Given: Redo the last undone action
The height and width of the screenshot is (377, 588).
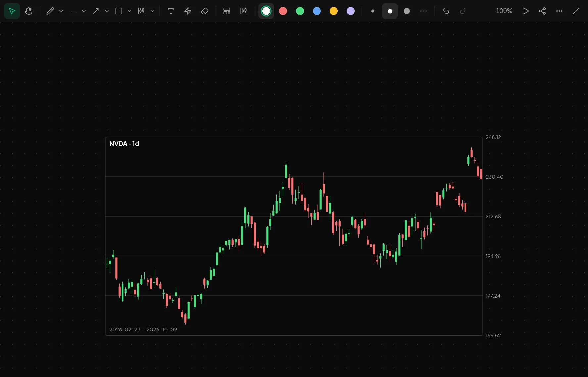Looking at the screenshot, I should pyautogui.click(x=463, y=11).
